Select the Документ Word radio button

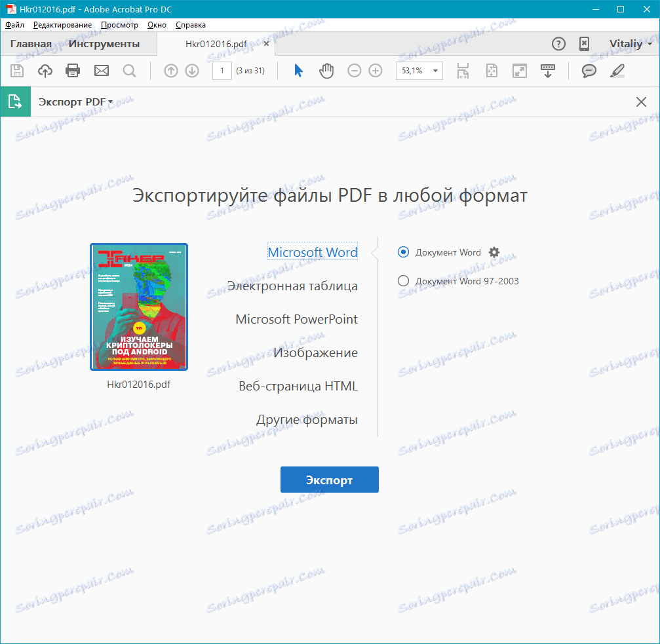click(x=403, y=252)
